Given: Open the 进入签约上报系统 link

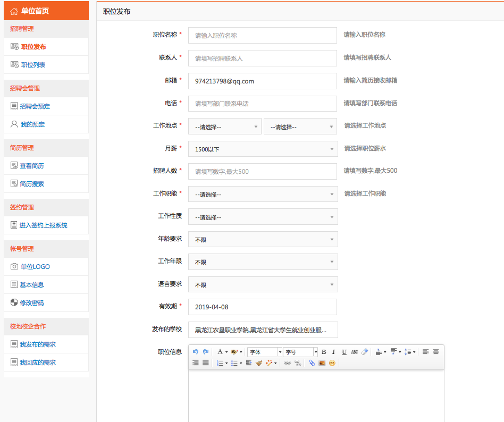Looking at the screenshot, I should coord(44,225).
